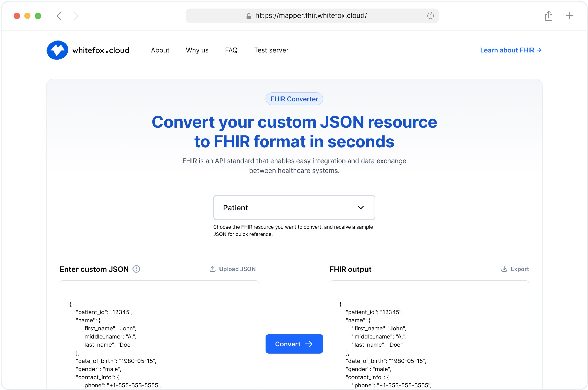The height and width of the screenshot is (390, 588).
Task: Open a new tab with the plus icon
Action: 570,16
